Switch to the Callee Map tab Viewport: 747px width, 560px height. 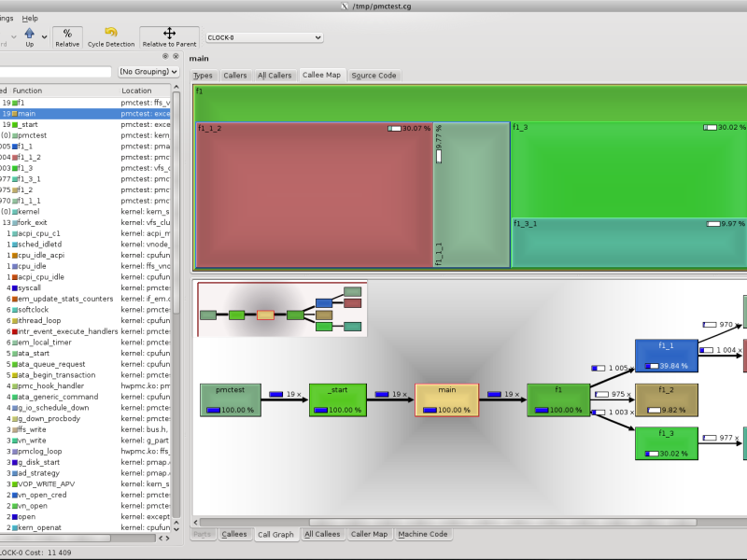click(x=321, y=75)
